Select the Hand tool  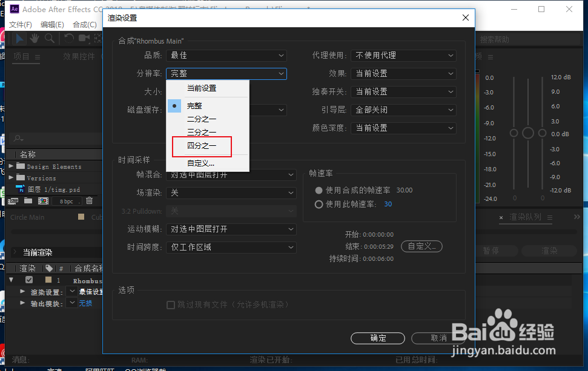[x=35, y=38]
